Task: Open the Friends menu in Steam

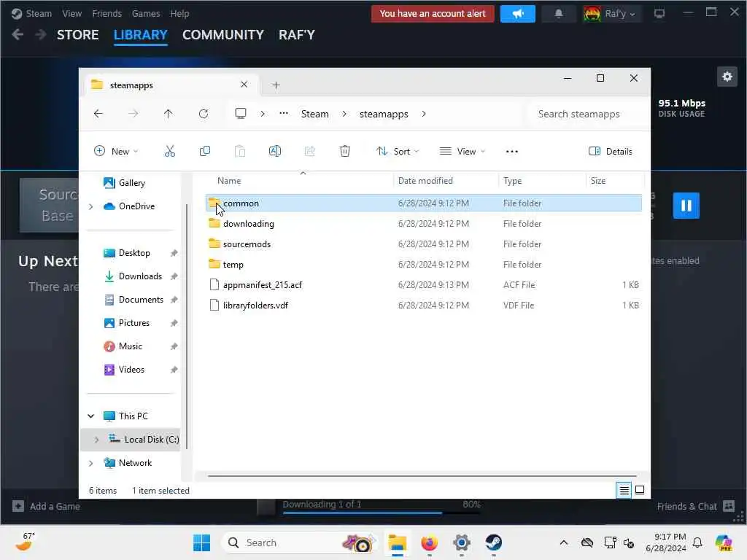Action: click(107, 14)
